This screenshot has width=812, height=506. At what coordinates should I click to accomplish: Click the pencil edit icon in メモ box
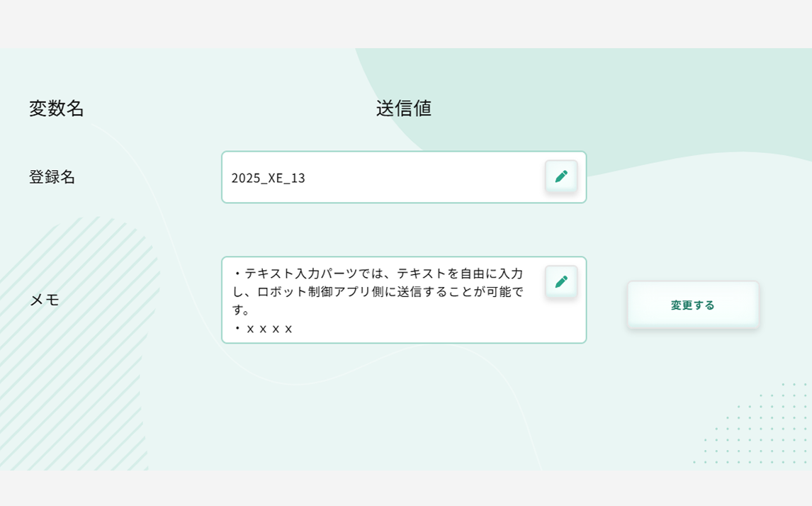pos(561,282)
